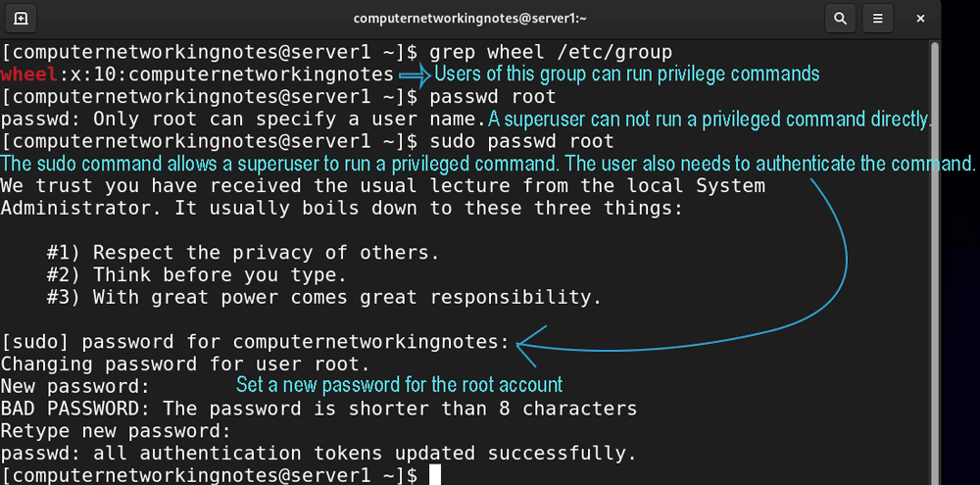
Task: Click the blue double arrow beside the wheel line
Action: [415, 75]
